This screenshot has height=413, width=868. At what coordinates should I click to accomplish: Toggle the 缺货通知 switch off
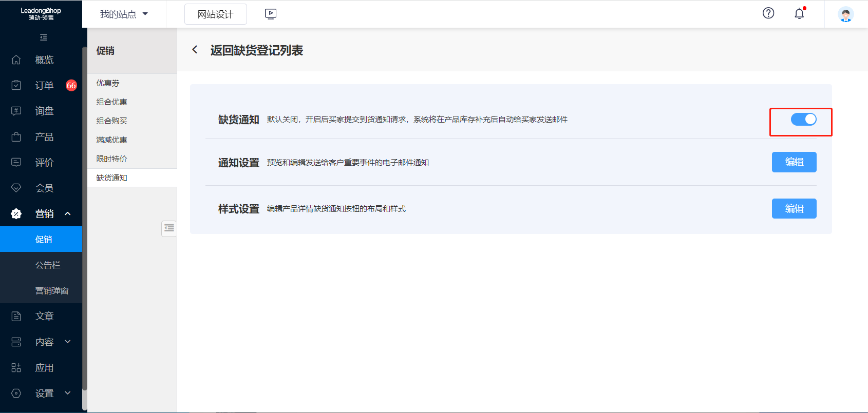803,120
